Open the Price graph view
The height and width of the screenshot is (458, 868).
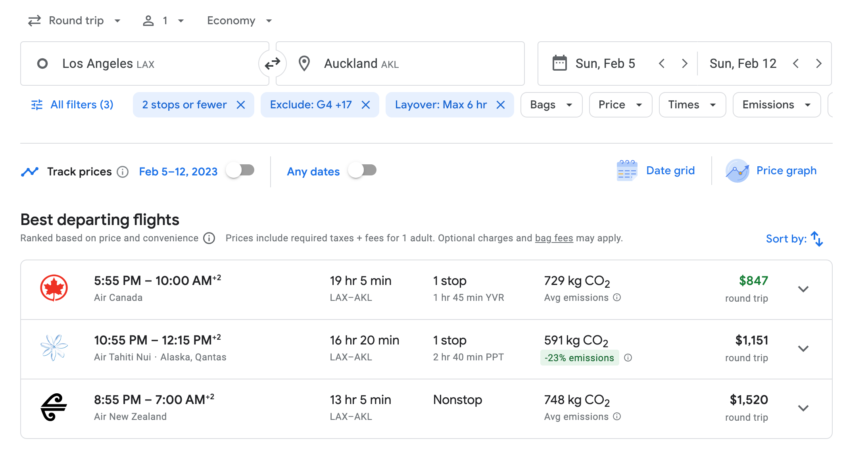tap(771, 171)
